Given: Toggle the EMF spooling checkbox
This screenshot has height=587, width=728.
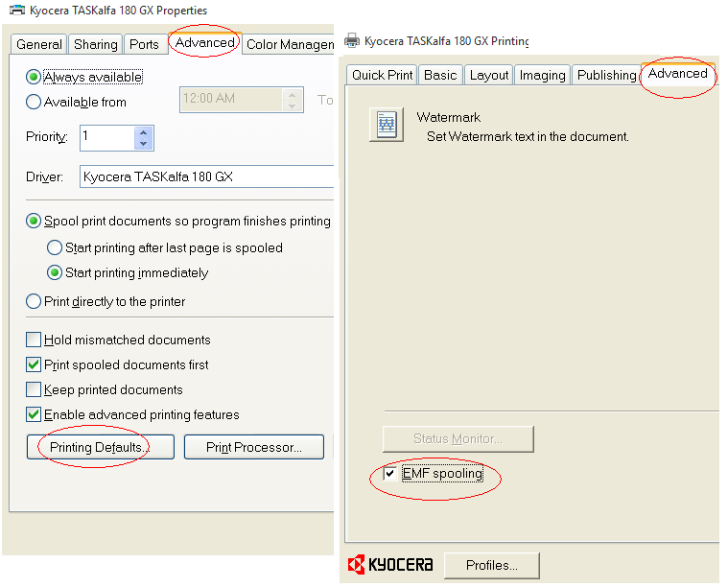Looking at the screenshot, I should (390, 473).
